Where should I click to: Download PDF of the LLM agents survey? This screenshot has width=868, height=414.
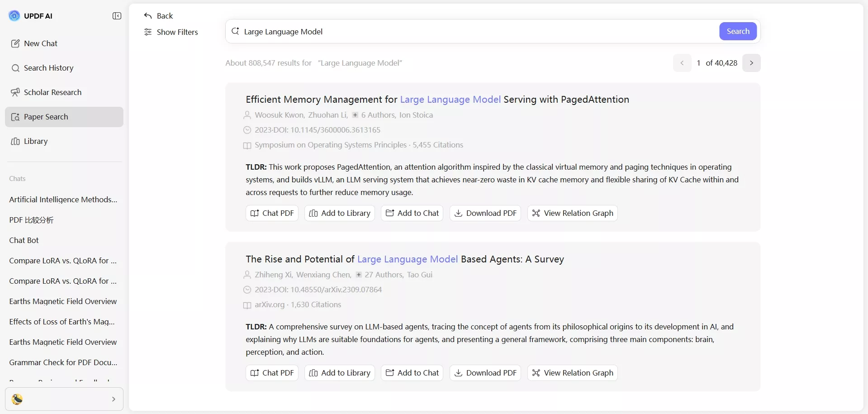pos(485,373)
